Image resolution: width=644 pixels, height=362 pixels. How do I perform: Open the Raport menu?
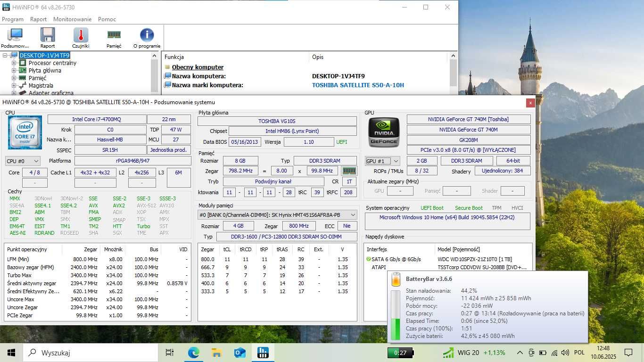[x=39, y=19]
